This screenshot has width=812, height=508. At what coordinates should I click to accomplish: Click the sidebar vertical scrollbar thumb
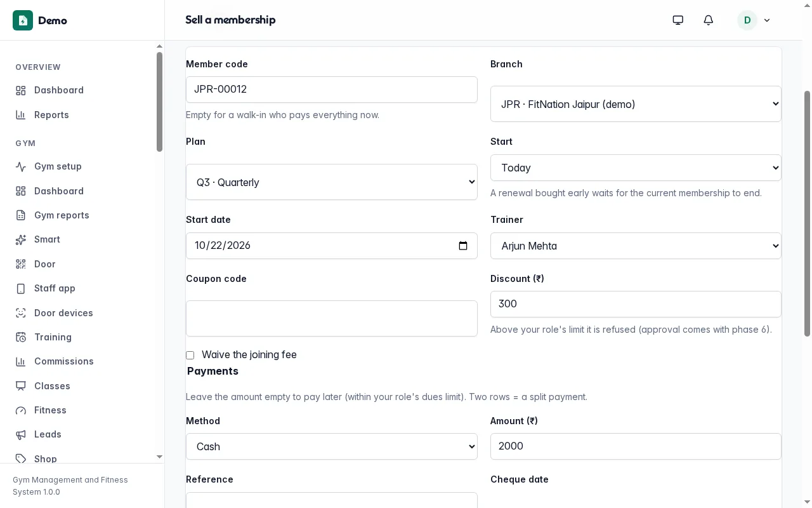pyautogui.click(x=159, y=102)
